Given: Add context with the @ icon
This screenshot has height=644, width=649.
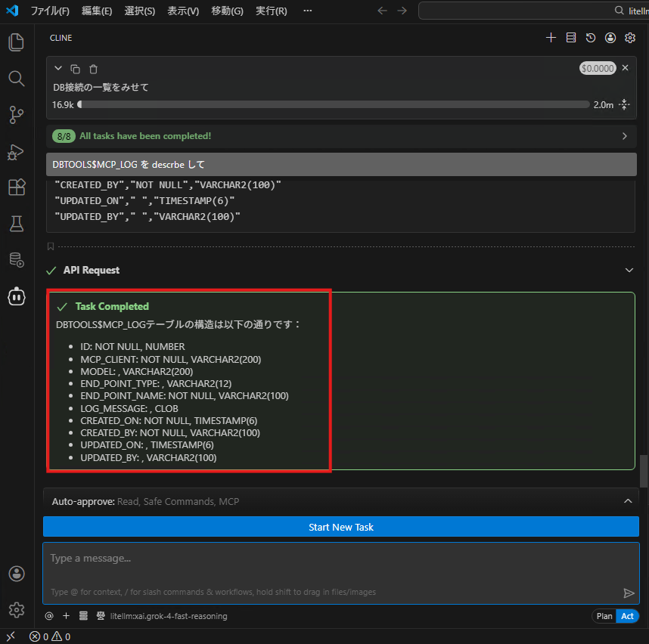Looking at the screenshot, I should pos(49,616).
